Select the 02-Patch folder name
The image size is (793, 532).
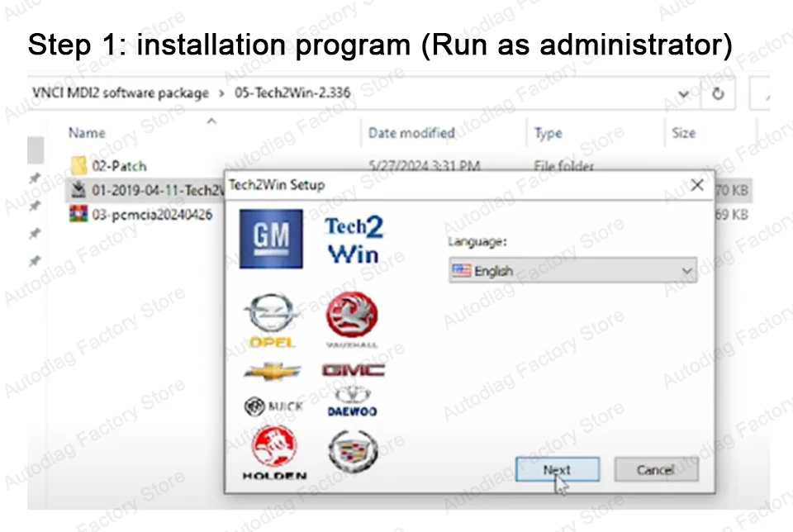click(119, 166)
